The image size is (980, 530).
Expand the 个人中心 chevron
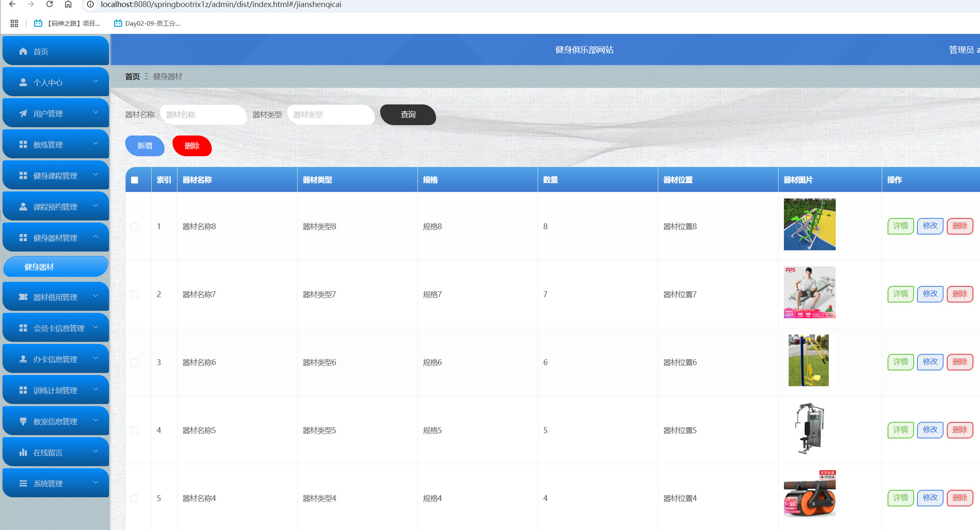pyautogui.click(x=95, y=82)
